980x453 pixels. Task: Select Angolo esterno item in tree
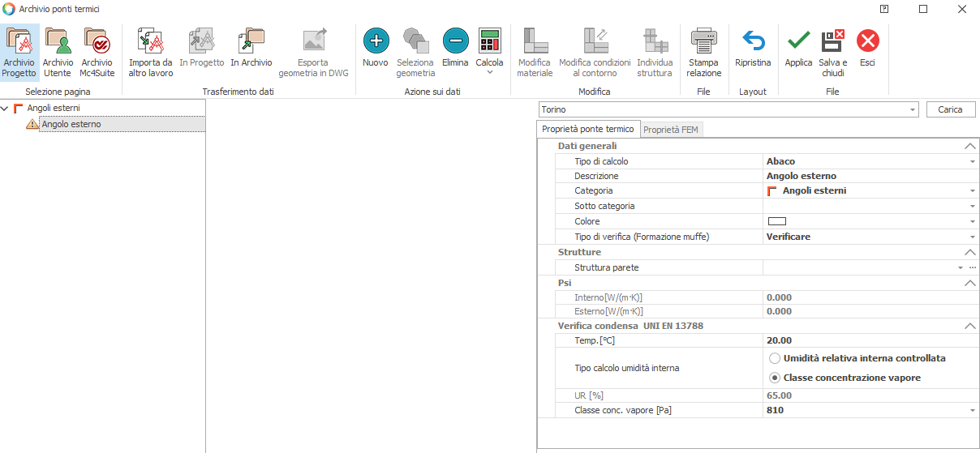coord(71,124)
